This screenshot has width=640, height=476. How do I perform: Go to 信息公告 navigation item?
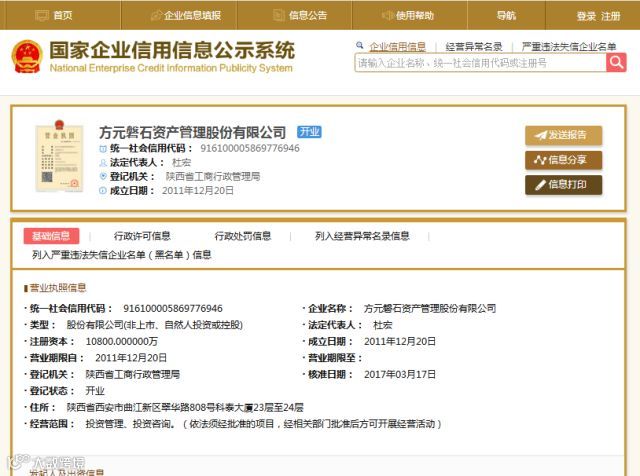coord(300,16)
